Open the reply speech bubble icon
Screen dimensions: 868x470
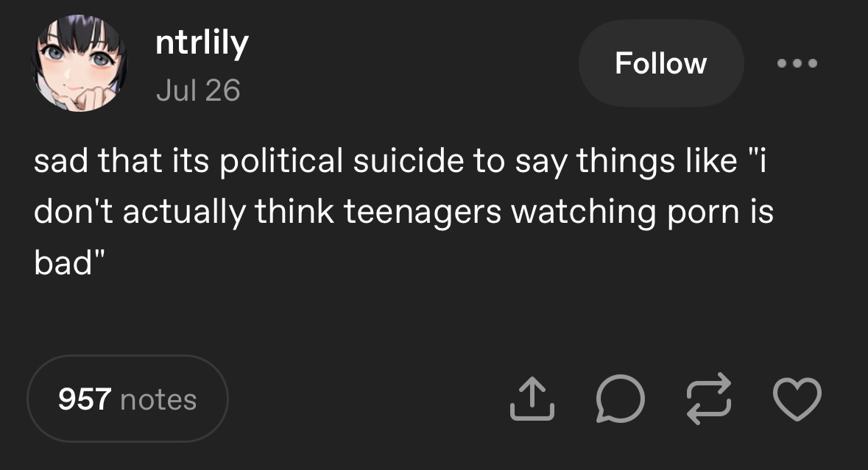pyautogui.click(x=620, y=399)
